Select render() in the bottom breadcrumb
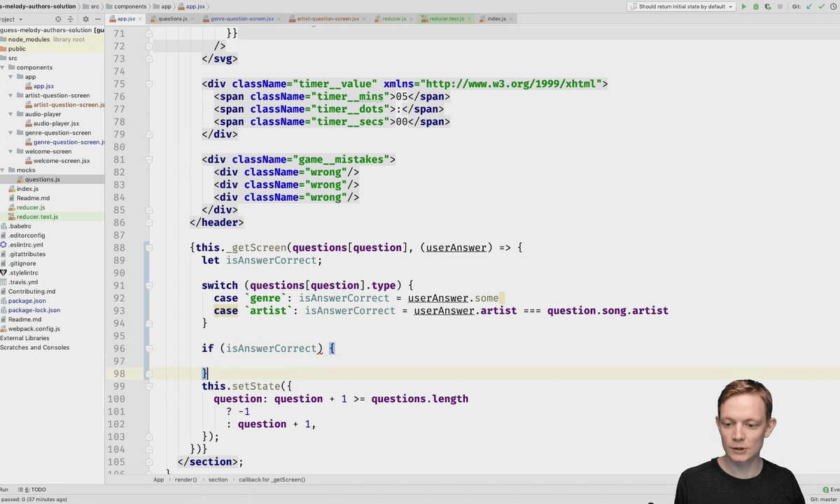This screenshot has height=504, width=840. (x=185, y=479)
